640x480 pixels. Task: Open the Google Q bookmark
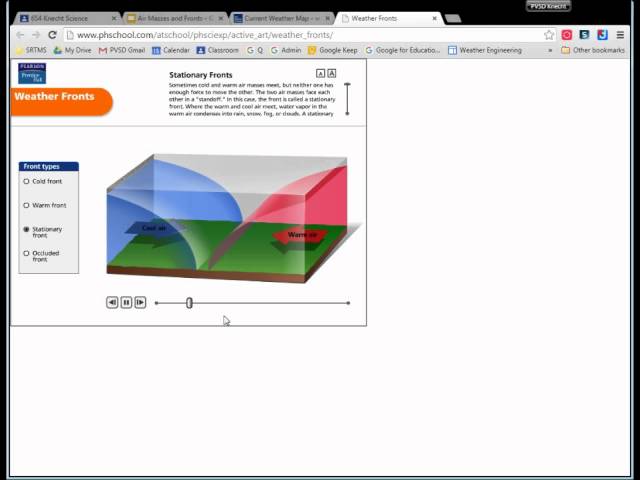[255, 50]
